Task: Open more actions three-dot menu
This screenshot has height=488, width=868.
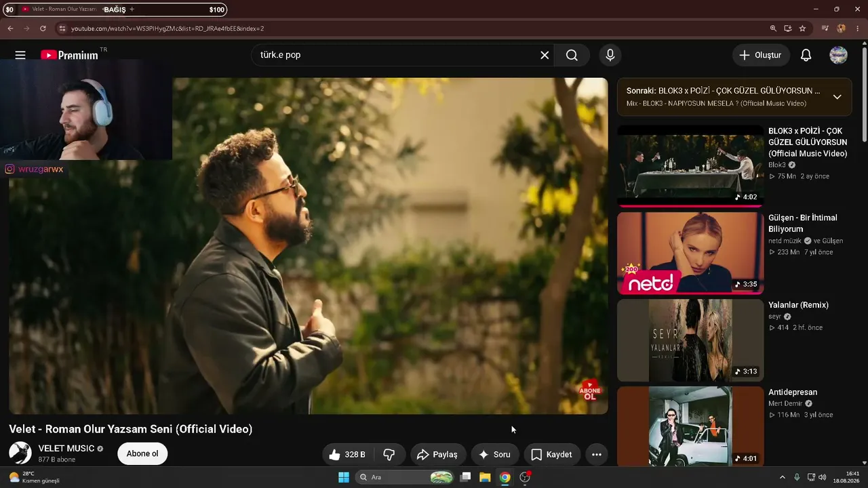Action: [x=597, y=454]
